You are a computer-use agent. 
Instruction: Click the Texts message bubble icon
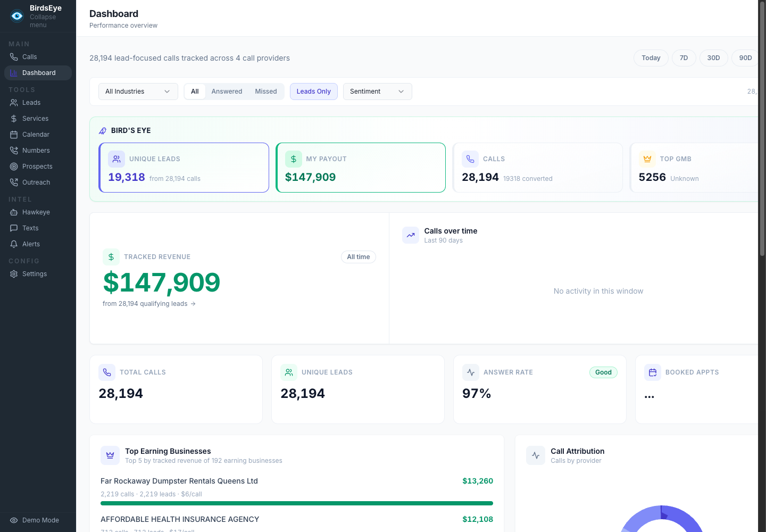pyautogui.click(x=14, y=228)
